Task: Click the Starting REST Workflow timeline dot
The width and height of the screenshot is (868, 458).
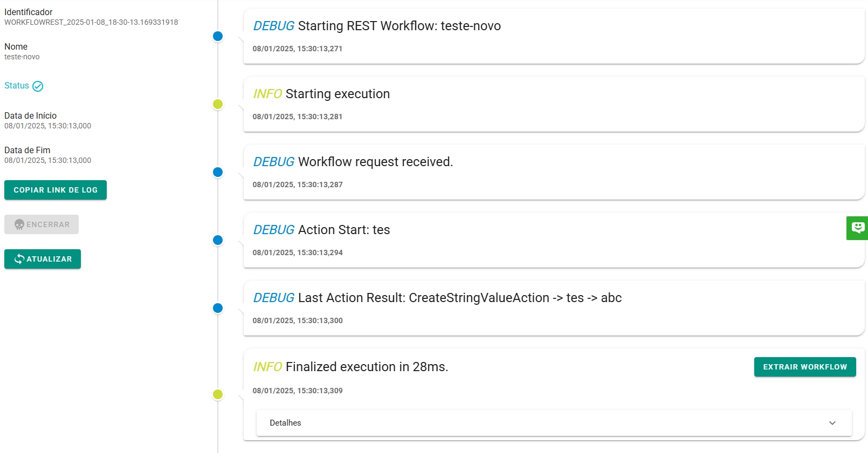Action: pyautogui.click(x=218, y=36)
